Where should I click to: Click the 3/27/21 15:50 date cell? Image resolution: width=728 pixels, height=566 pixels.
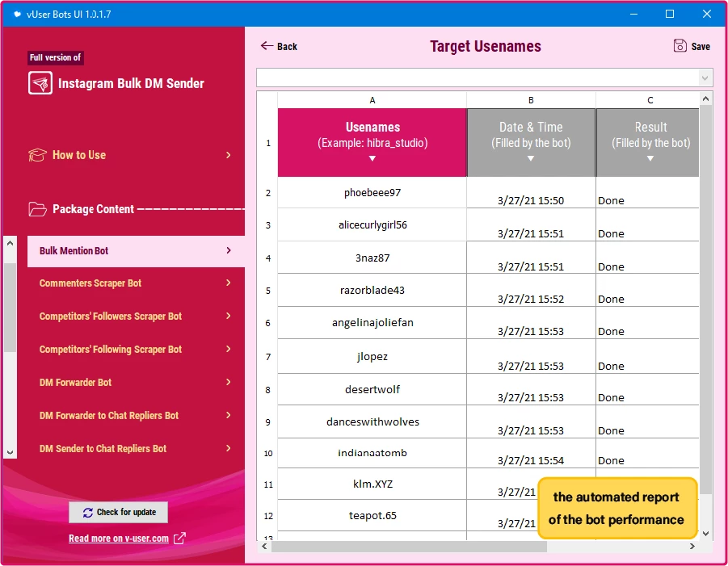[x=531, y=193]
